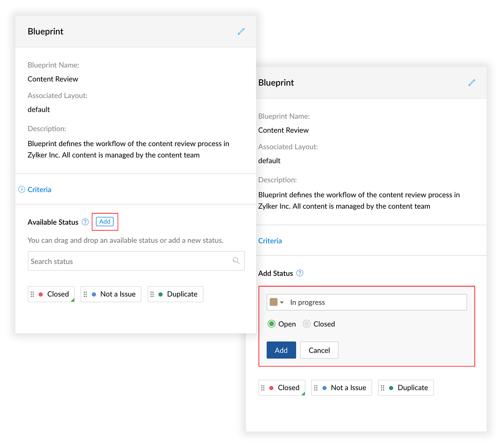
Task: Grab the drag handle on left Duplicate status
Action: (x=152, y=294)
